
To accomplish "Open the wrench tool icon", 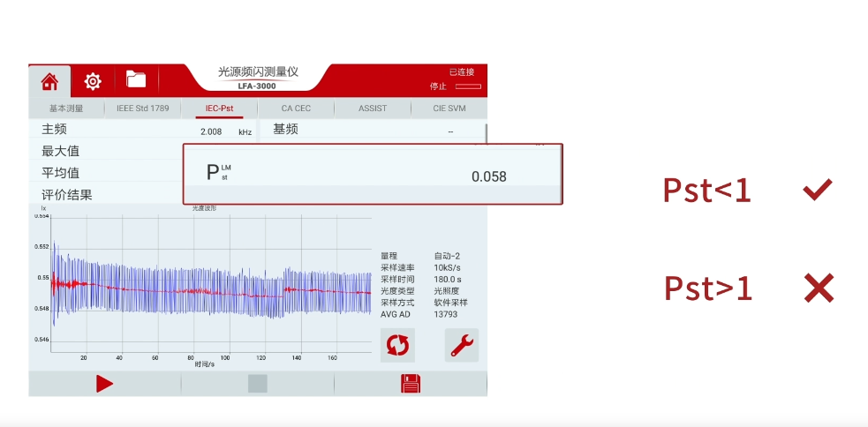I will tap(461, 346).
